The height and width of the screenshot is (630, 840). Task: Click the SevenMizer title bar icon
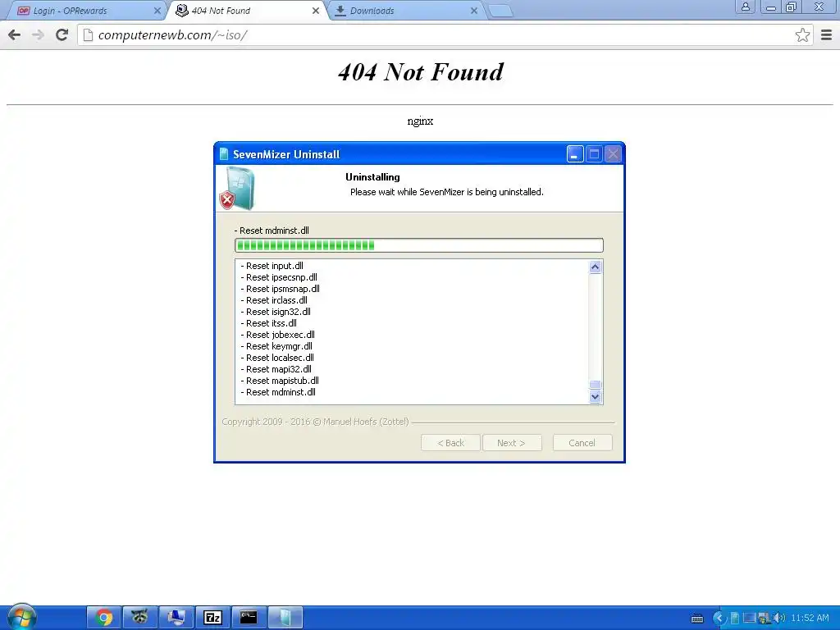point(224,154)
